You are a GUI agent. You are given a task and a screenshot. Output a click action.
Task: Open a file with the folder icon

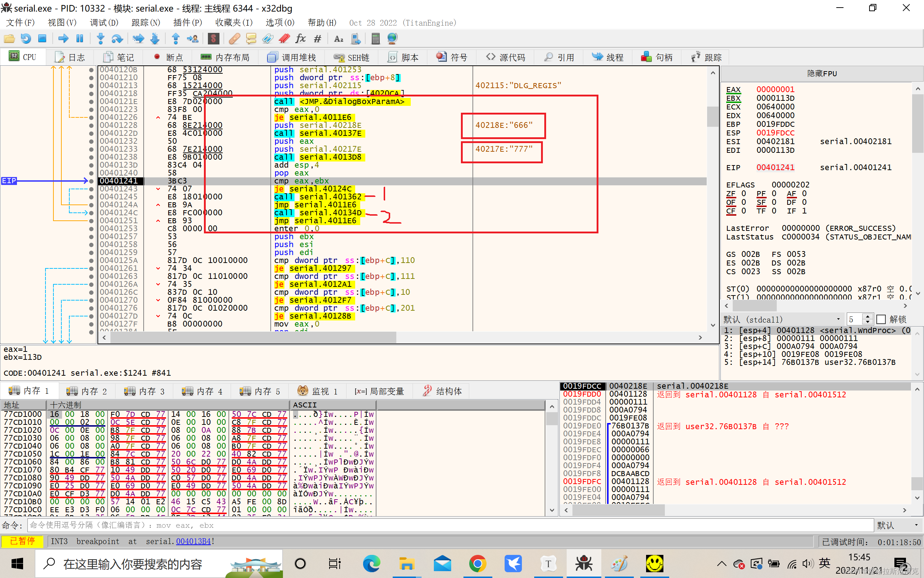click(9, 38)
